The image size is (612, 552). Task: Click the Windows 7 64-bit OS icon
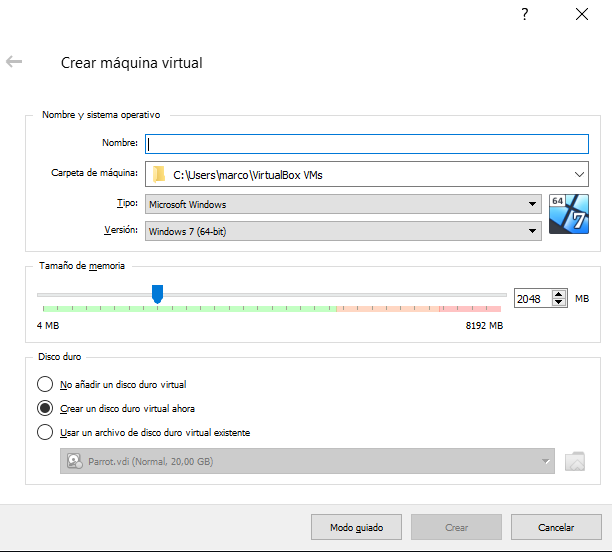[569, 214]
